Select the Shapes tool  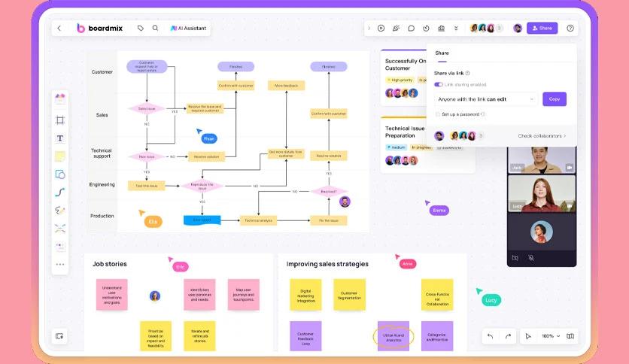(60, 174)
